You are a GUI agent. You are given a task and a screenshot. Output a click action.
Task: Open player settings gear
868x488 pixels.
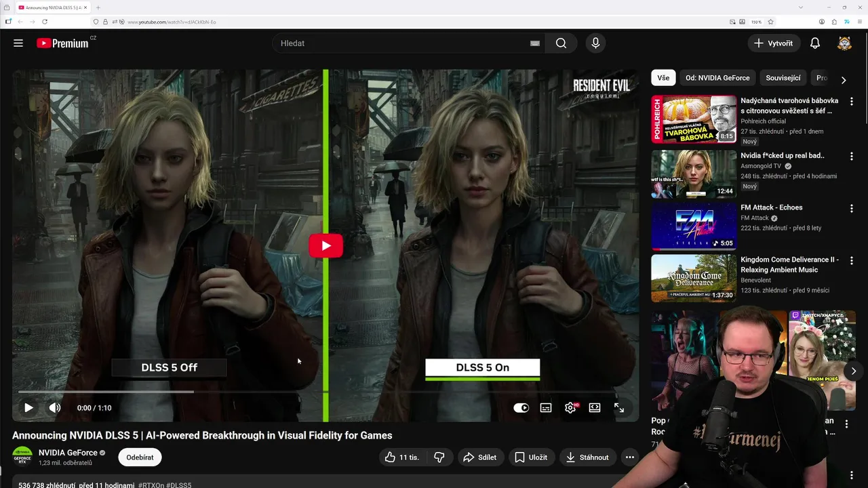[570, 408]
